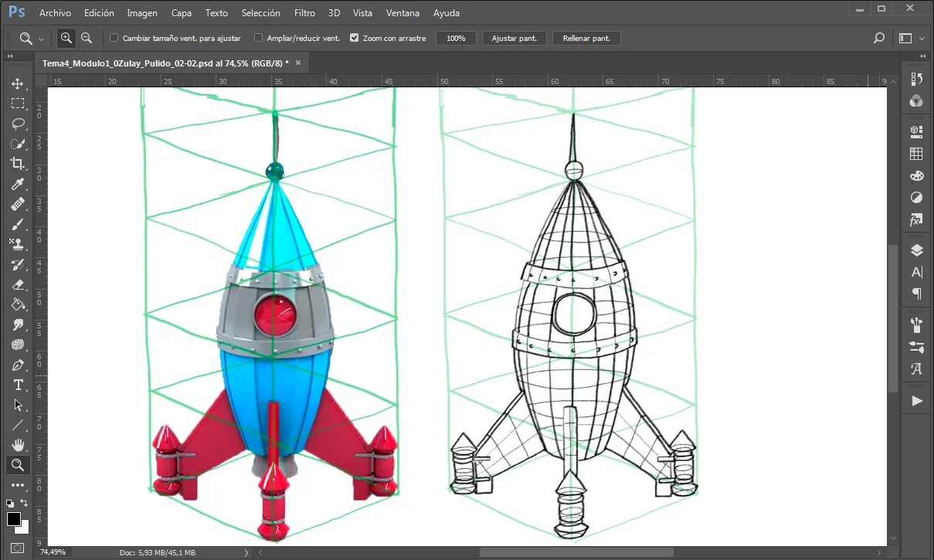Select the Zoom tool in left toolbar
The height and width of the screenshot is (560, 934).
point(18,465)
